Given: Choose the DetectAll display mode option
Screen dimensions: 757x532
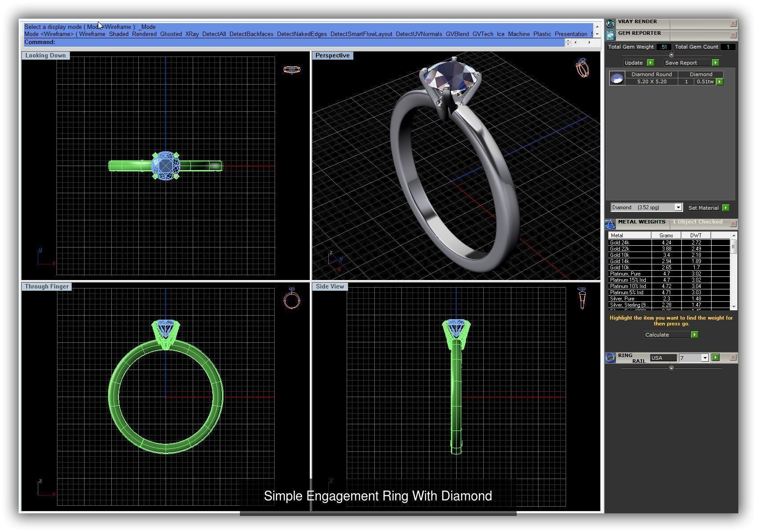Looking at the screenshot, I should [x=214, y=34].
